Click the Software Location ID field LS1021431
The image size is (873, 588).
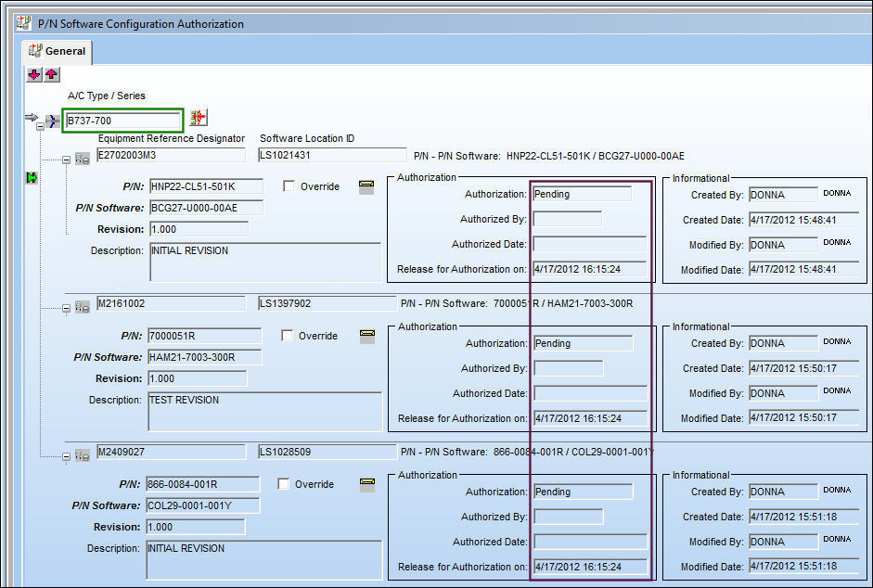click(x=332, y=156)
